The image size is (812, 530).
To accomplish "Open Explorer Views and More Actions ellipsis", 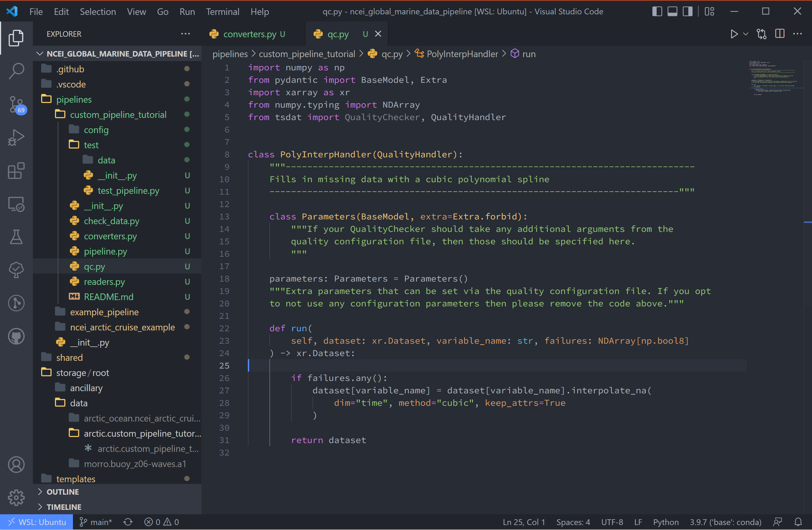I will [x=185, y=34].
